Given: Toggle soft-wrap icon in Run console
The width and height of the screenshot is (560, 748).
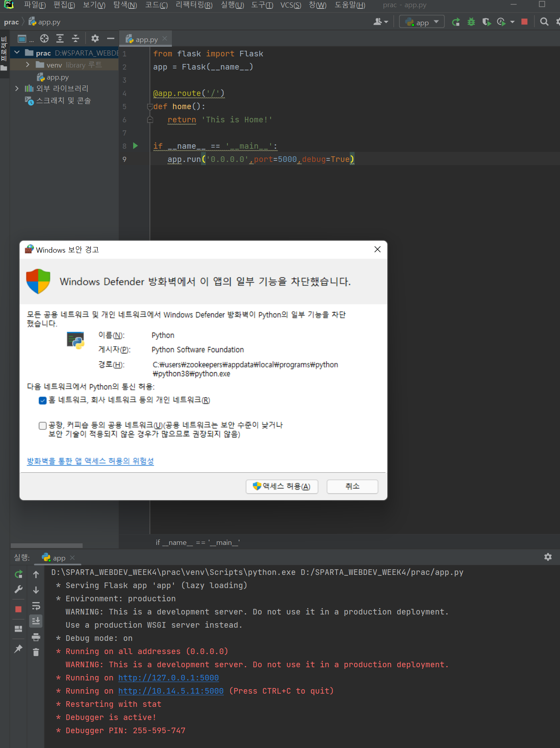Looking at the screenshot, I should [36, 606].
